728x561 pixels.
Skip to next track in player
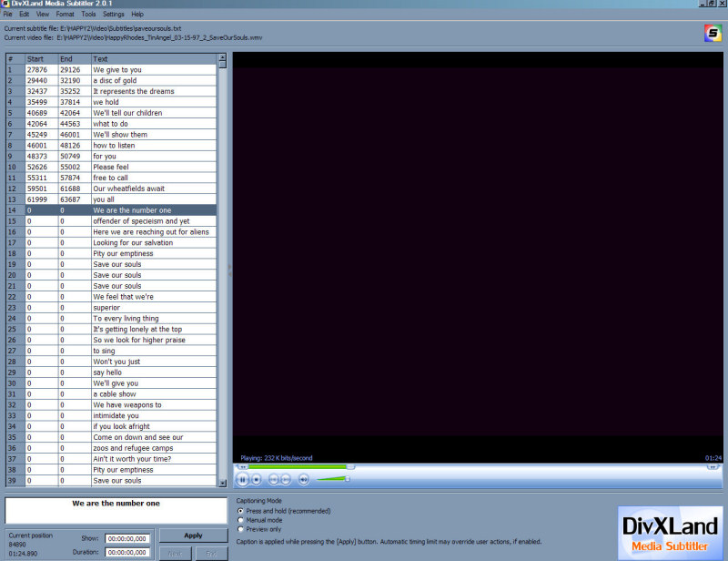pyautogui.click(x=286, y=479)
